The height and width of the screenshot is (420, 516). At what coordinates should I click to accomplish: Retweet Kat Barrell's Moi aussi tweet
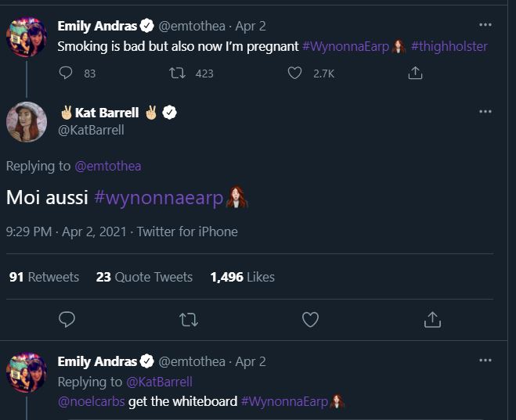(x=189, y=319)
